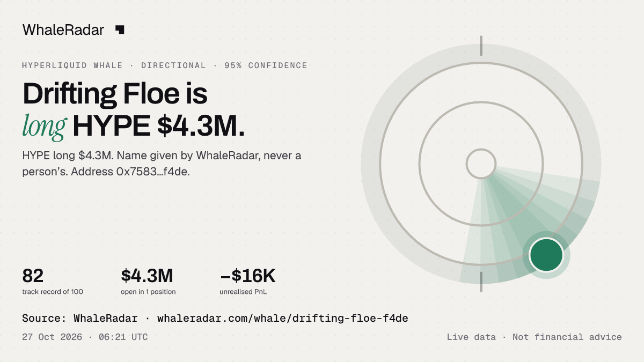644x362 pixels.
Task: Click the WhaleRadar brand name text
Action: (x=63, y=30)
